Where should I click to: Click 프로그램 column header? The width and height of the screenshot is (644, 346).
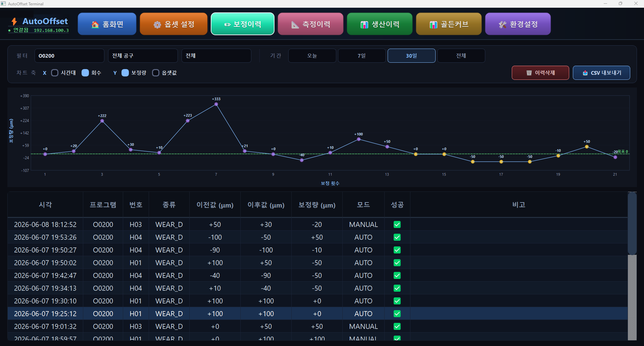click(x=103, y=205)
